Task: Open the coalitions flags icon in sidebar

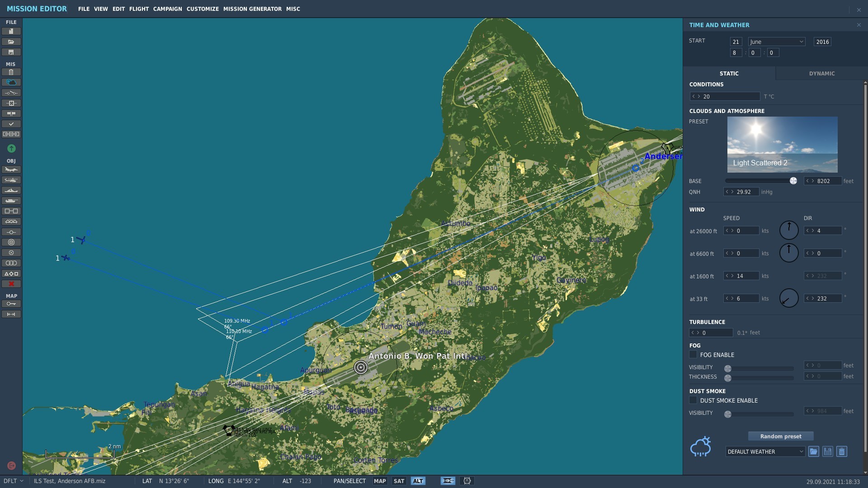Action: tap(11, 113)
